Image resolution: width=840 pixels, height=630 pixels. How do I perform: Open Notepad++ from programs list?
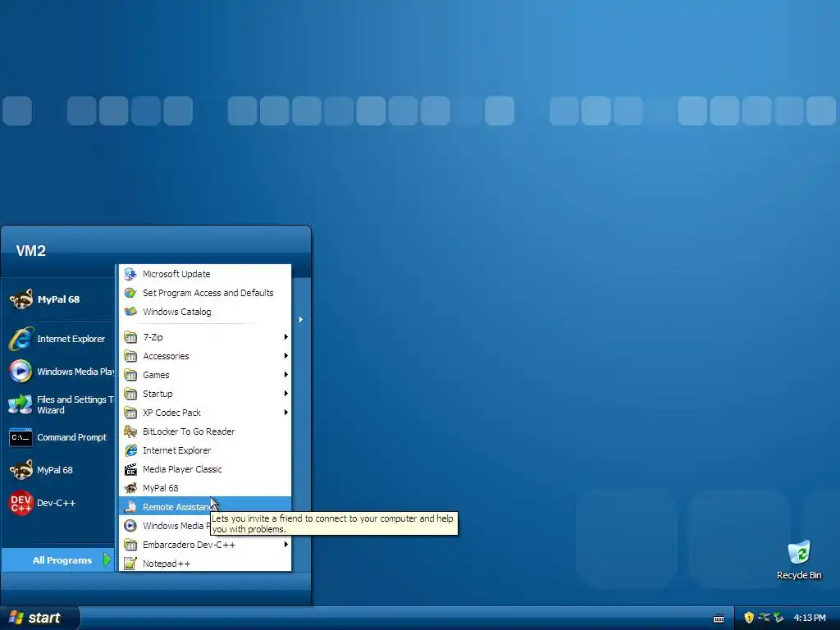pos(205,563)
